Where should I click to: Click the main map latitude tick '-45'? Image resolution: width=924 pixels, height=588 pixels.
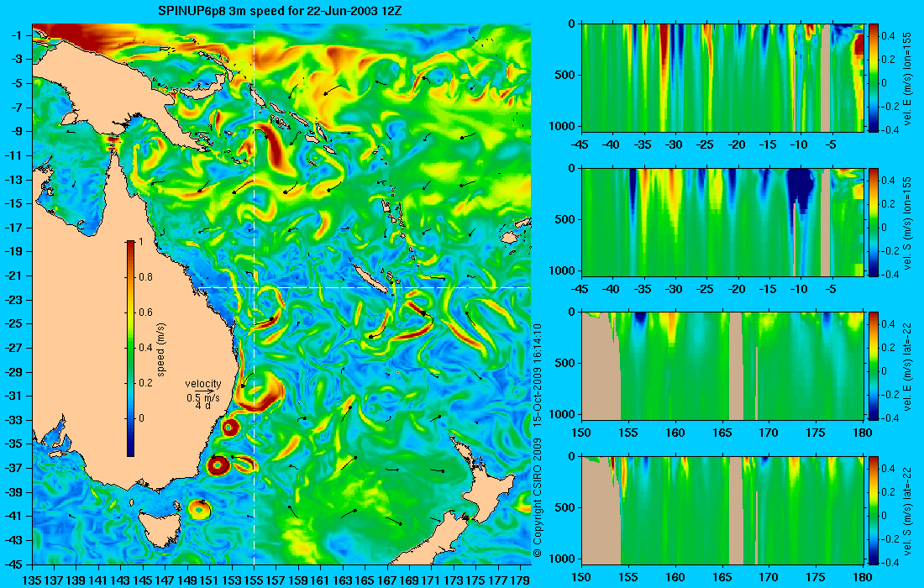click(14, 564)
